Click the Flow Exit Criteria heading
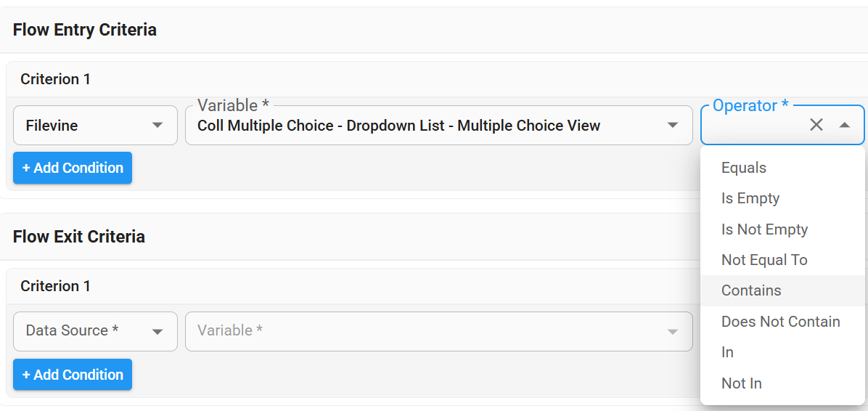This screenshot has width=868, height=411. point(79,237)
